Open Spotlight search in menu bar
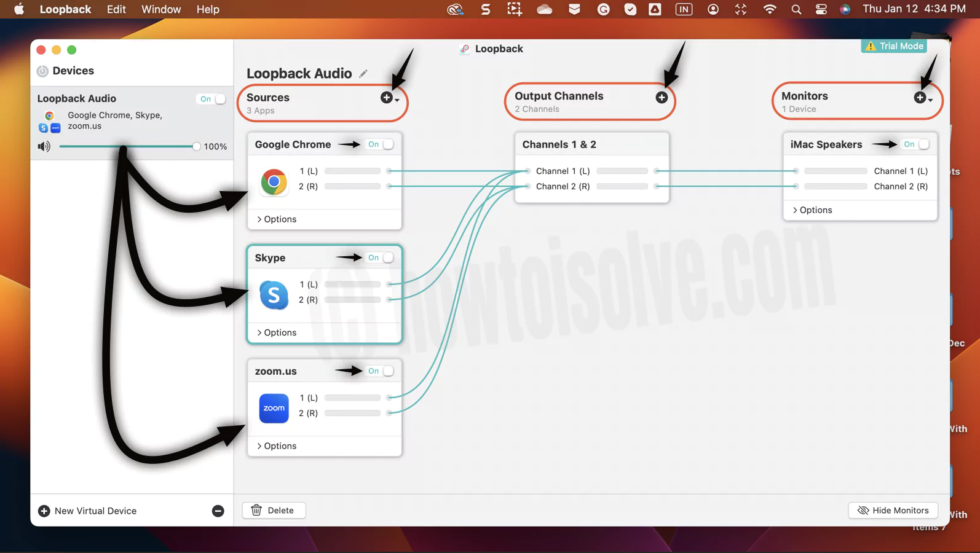980x553 pixels. (796, 9)
